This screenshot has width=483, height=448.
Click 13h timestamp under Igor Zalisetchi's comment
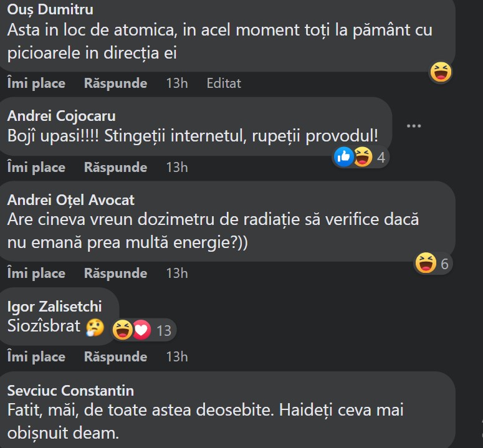click(x=177, y=357)
